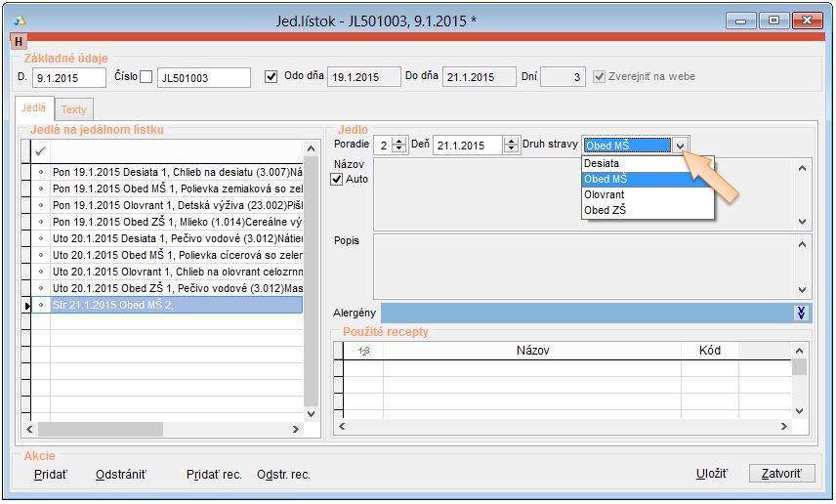Uncheck the Odo dňa checkbox
The image size is (836, 504).
pyautogui.click(x=272, y=77)
